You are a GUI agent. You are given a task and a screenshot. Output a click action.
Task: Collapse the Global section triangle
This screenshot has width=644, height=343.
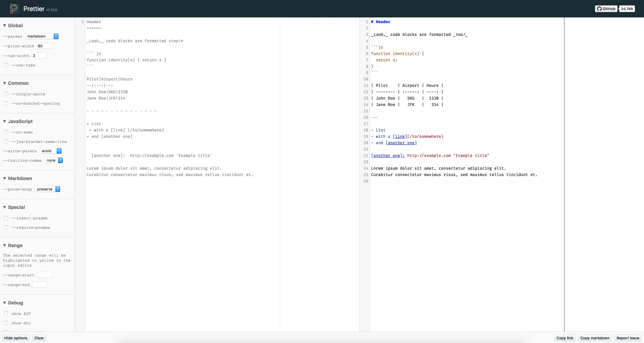pos(4,26)
